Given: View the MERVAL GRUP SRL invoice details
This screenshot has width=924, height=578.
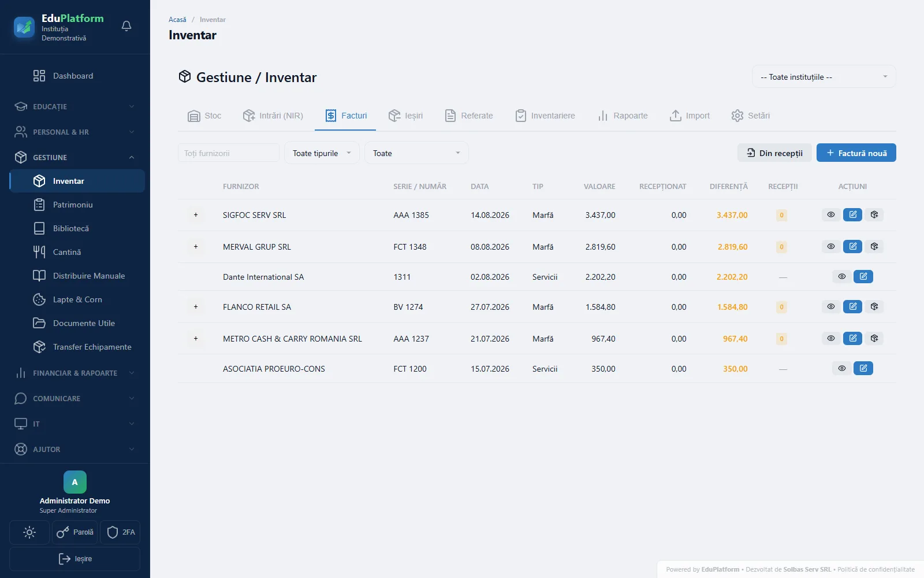Looking at the screenshot, I should coord(831,247).
